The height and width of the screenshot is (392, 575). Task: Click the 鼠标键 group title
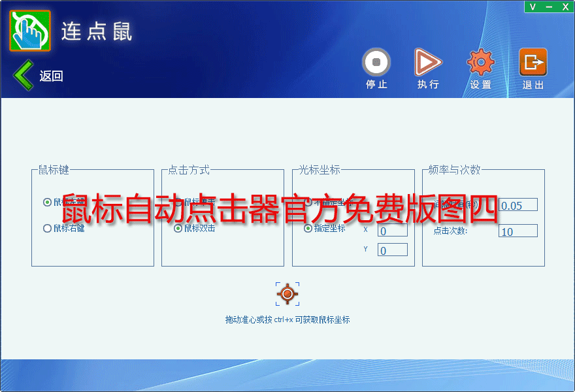coord(54,170)
